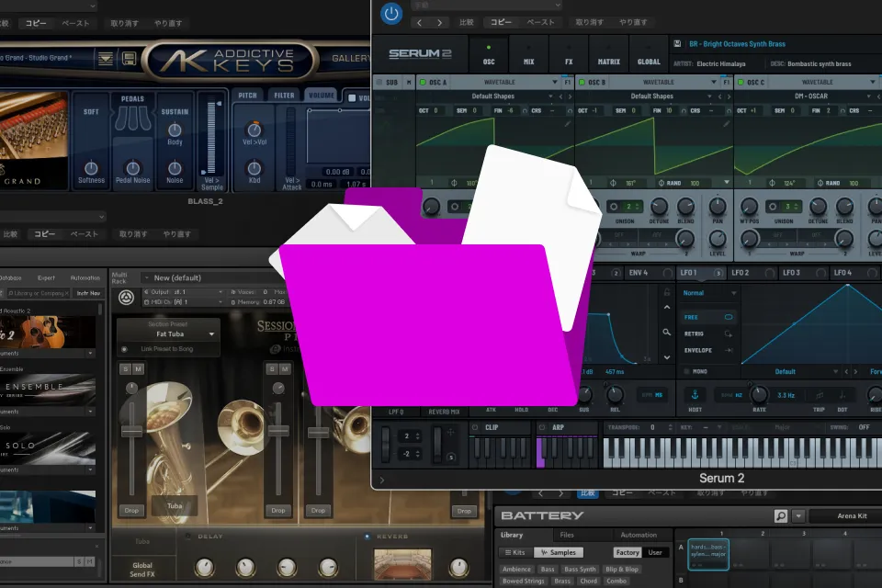Toggle ARP power button

(542, 427)
